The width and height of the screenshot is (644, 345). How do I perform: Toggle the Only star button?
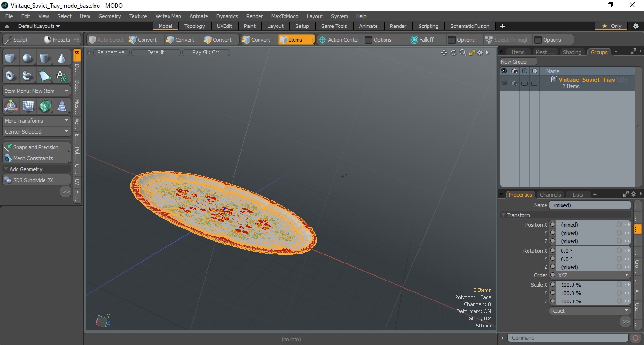point(612,26)
